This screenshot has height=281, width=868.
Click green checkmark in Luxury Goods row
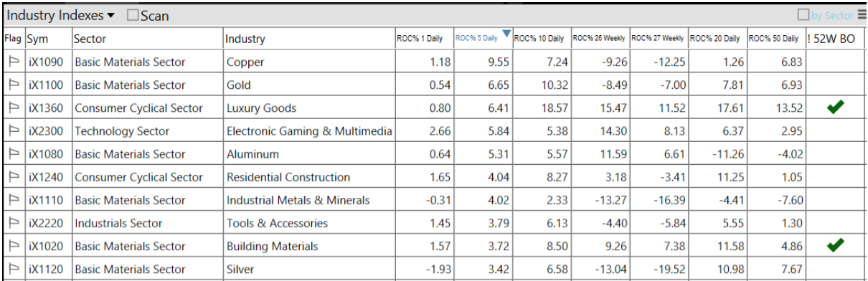tap(835, 108)
